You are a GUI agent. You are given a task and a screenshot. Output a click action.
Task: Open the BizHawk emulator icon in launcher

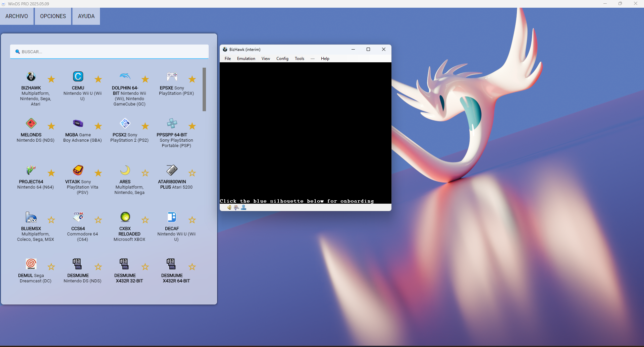(x=31, y=76)
